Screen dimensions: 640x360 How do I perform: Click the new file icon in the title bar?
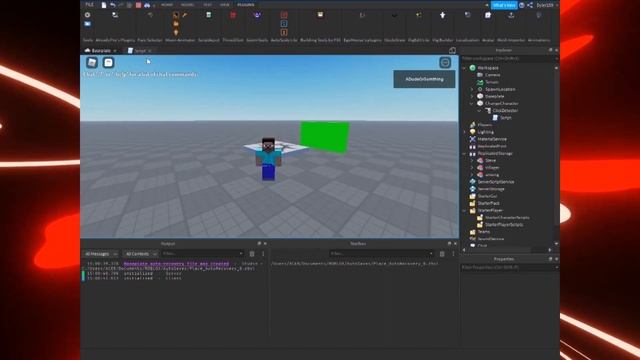coord(104,5)
